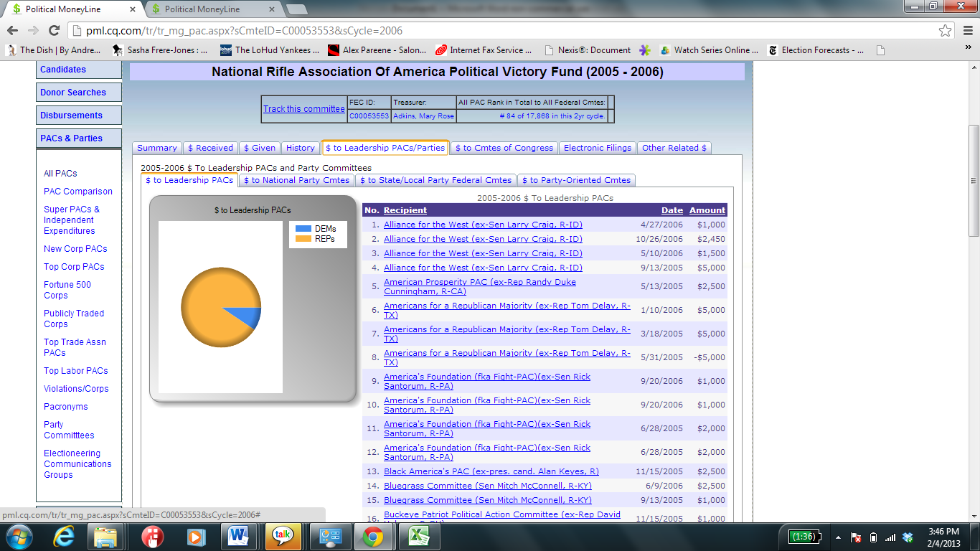Click treasurer Adkins, Mary Rose link
The width and height of the screenshot is (980, 551).
point(423,116)
